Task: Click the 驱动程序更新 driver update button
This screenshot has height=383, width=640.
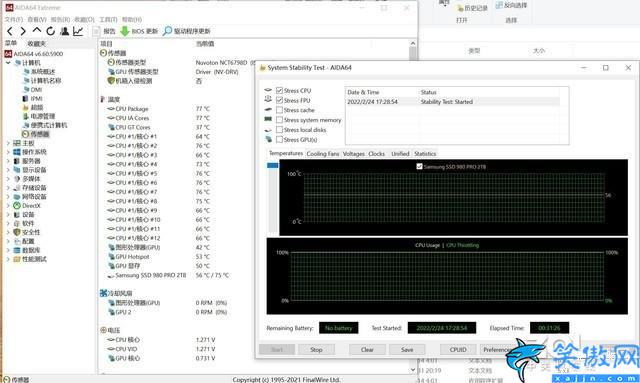Action: [187, 31]
